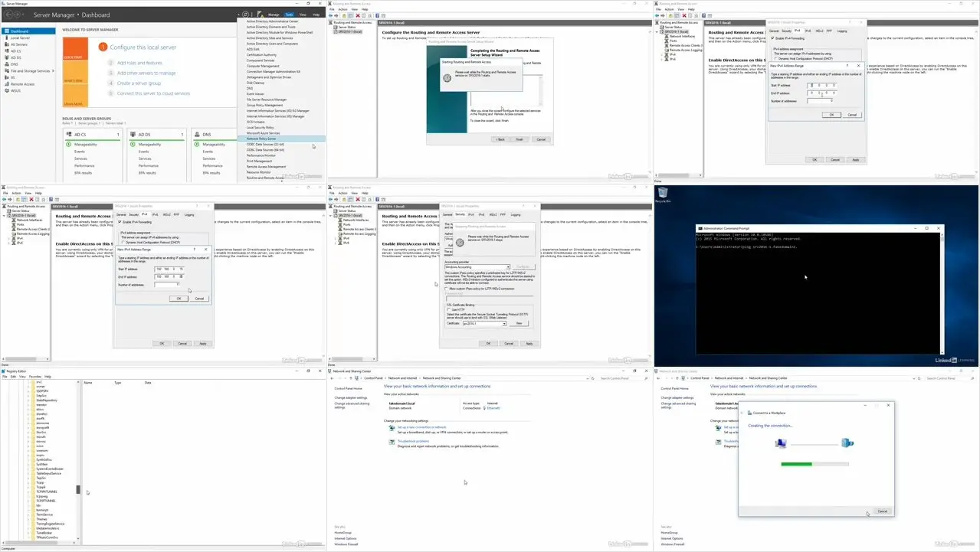Image resolution: width=980 pixels, height=552 pixels.
Task: Click Number of addresses field showing 11
Action: (x=167, y=284)
